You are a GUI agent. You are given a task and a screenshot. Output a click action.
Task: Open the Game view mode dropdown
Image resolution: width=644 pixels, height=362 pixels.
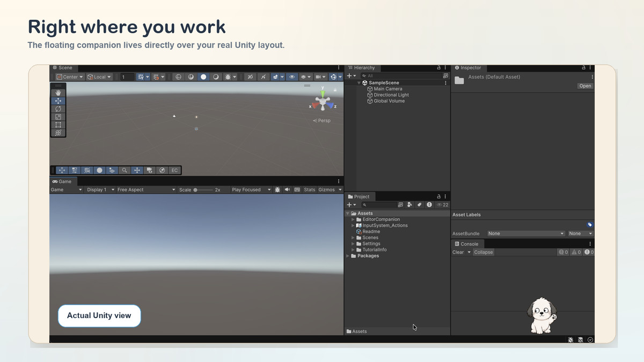click(x=67, y=189)
